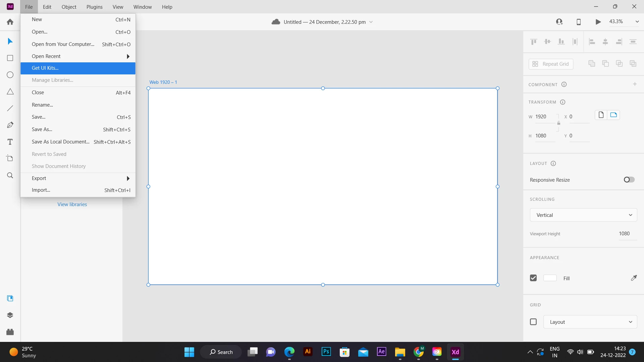Screen dimensions: 644x362
Task: Uncheck the Fill checkbox
Action: (533, 278)
